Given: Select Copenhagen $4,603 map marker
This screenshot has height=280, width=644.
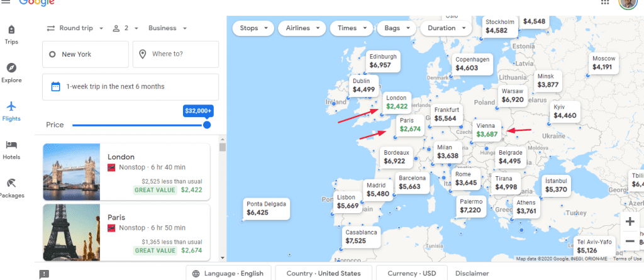Looking at the screenshot, I should click(x=472, y=64).
